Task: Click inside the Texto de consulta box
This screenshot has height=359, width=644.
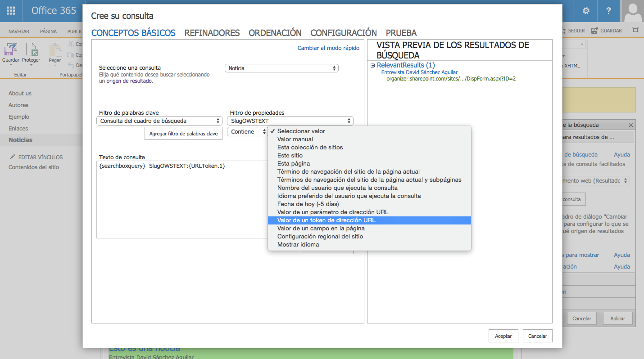Action: (180, 202)
